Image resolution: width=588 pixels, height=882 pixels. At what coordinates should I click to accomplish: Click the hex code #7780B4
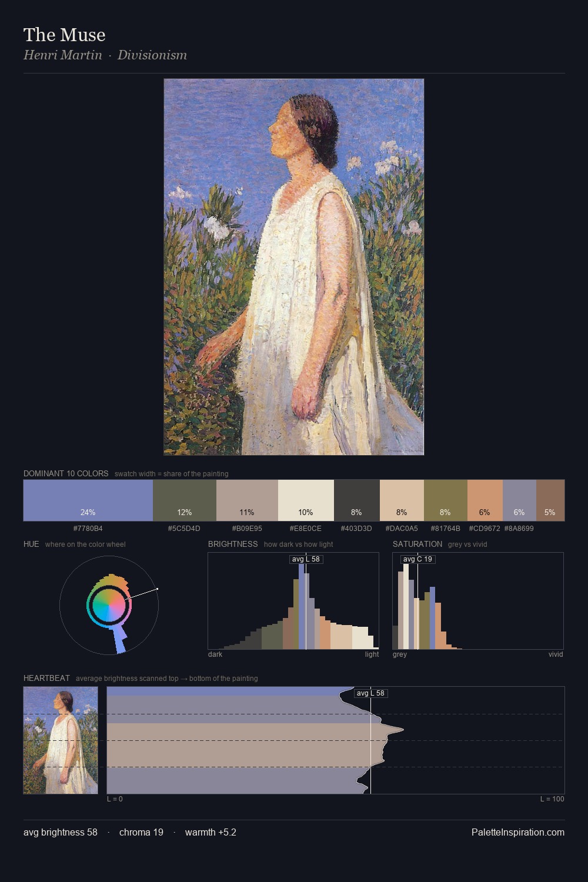(88, 529)
